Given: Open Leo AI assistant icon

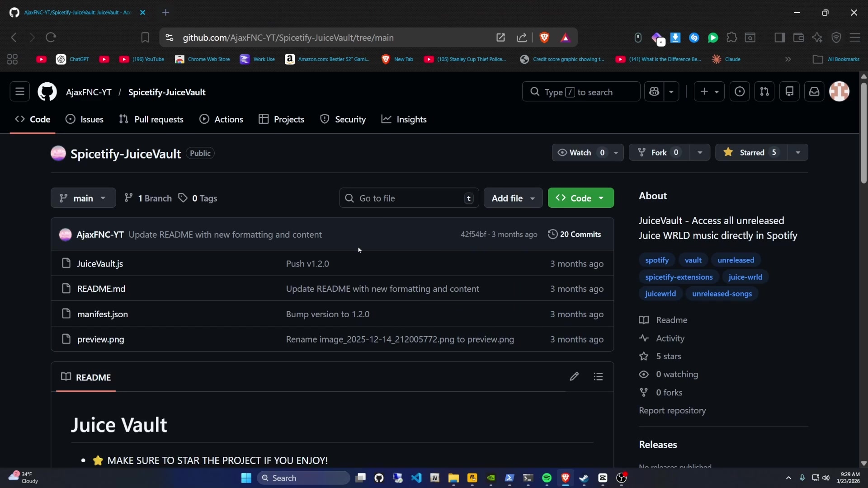Looking at the screenshot, I should [817, 38].
